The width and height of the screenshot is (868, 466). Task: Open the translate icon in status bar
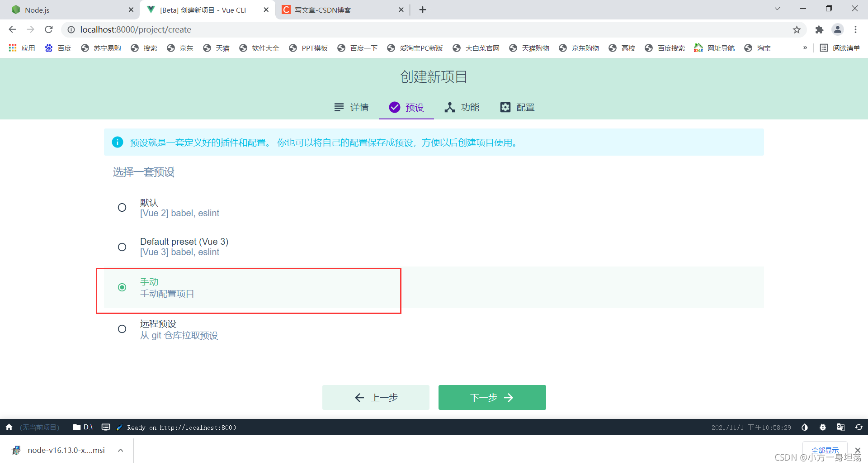(841, 427)
